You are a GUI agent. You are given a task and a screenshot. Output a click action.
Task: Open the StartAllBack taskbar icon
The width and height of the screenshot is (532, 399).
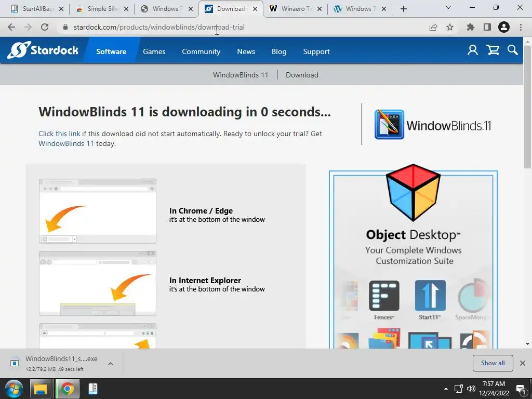93,389
